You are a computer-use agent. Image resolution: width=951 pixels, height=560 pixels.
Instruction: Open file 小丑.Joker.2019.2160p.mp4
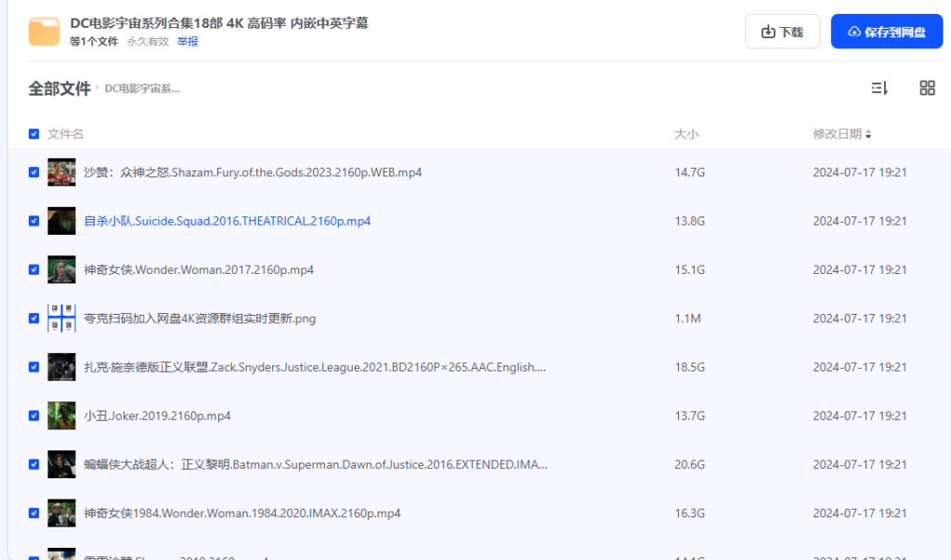tap(157, 416)
